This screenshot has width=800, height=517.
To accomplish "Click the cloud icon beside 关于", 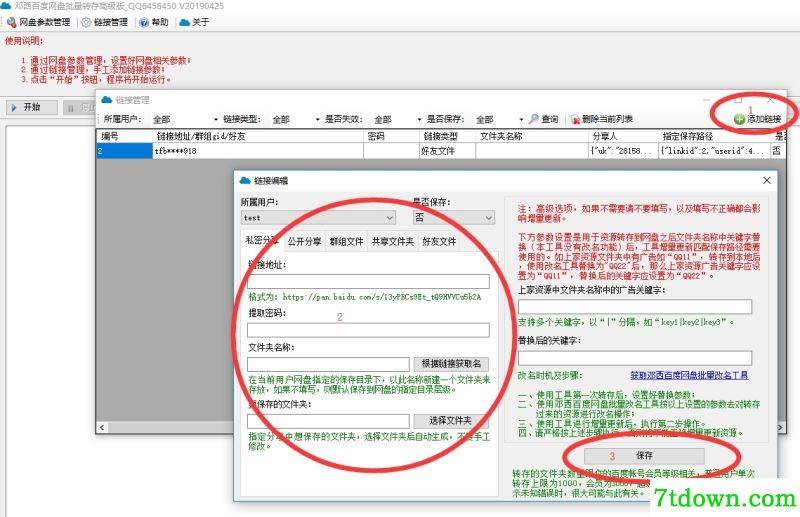I will click(184, 22).
